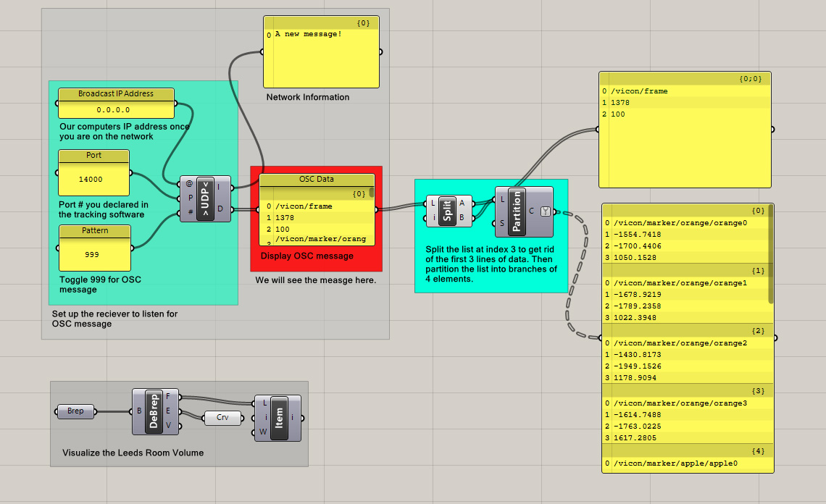
Task: Click the 'A new message!' network information panel
Action: pyautogui.click(x=321, y=58)
